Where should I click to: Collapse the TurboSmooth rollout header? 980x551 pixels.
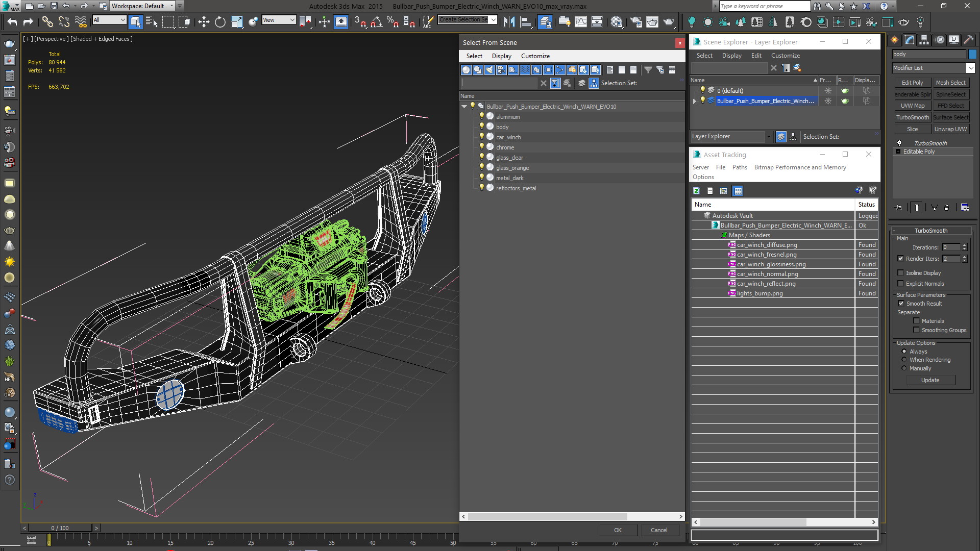tap(930, 231)
